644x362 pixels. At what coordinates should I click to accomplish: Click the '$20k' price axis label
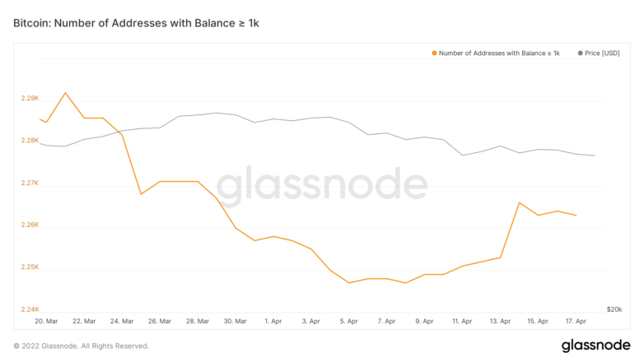coord(614,309)
